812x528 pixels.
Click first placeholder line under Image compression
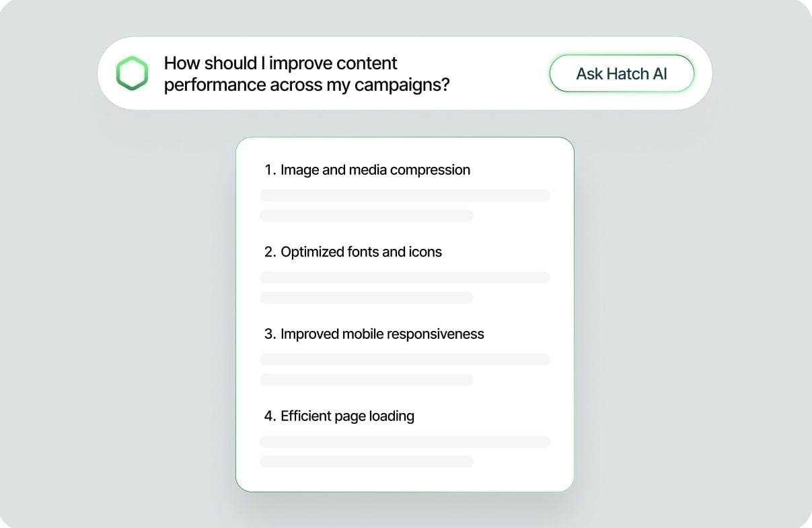click(405, 196)
